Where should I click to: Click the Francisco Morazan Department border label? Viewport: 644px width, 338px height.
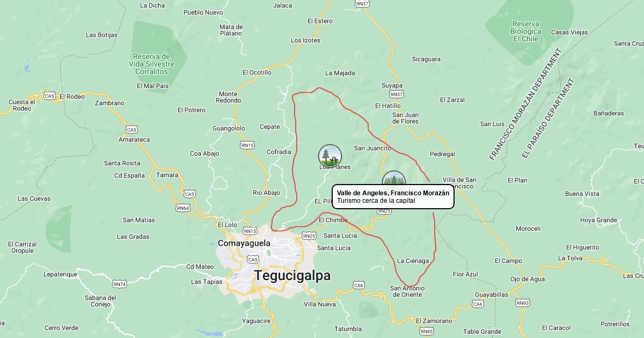coord(525,104)
